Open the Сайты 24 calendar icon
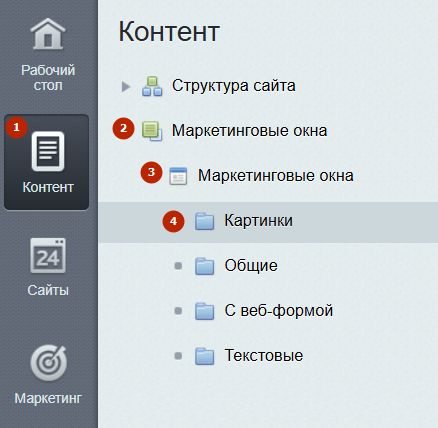438x428 pixels. point(48,256)
